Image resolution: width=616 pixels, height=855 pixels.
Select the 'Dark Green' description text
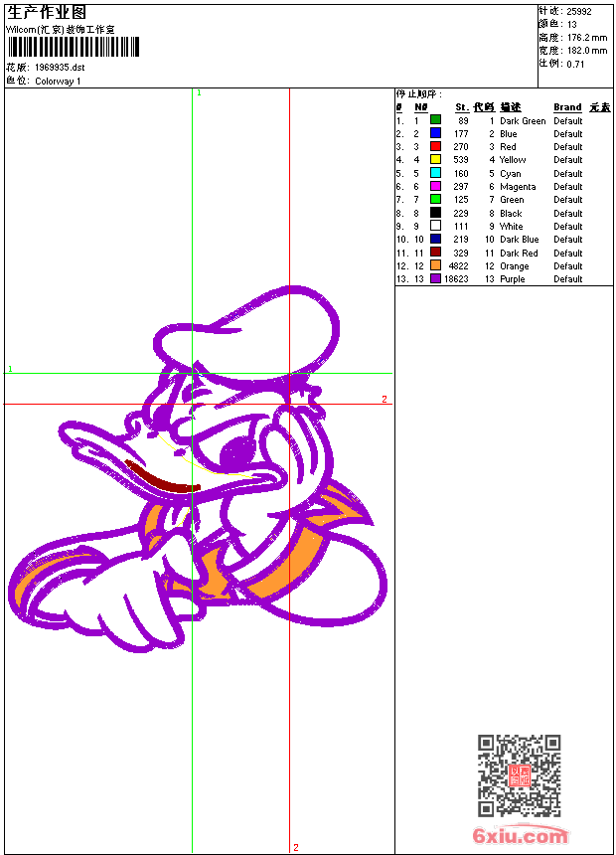tap(523, 121)
